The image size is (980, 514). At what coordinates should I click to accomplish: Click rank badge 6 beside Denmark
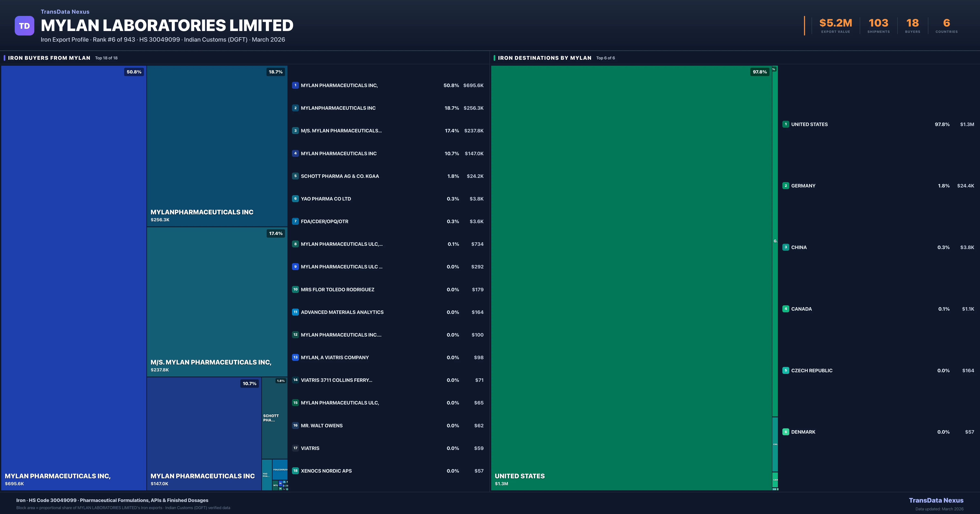786,432
